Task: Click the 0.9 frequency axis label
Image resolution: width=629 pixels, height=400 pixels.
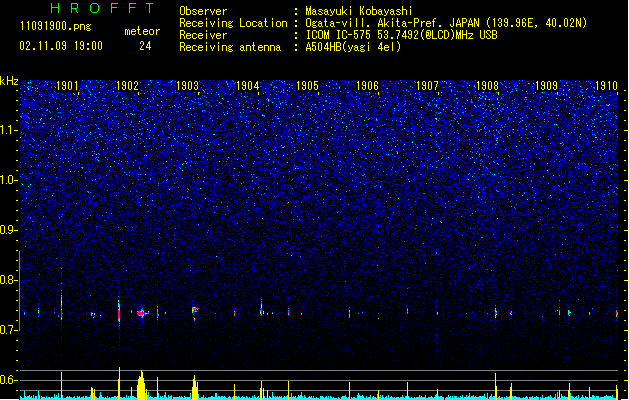Action: [9, 230]
